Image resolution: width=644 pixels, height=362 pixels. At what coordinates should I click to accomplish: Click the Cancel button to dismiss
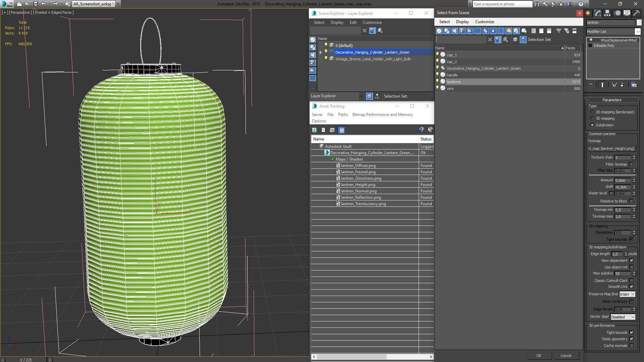(x=566, y=355)
